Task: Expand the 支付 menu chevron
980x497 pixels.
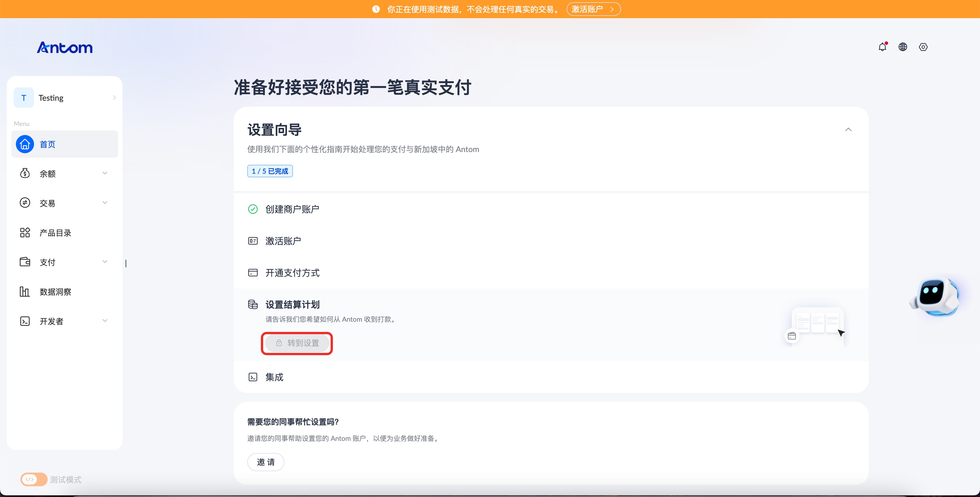Action: click(105, 262)
